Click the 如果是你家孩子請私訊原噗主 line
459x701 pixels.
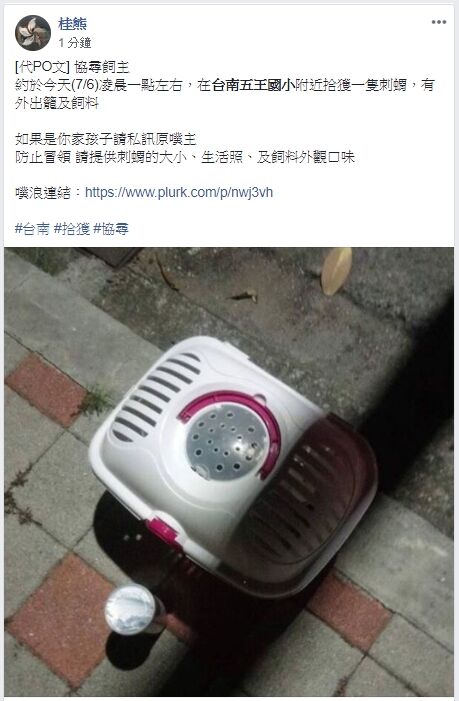coord(106,139)
